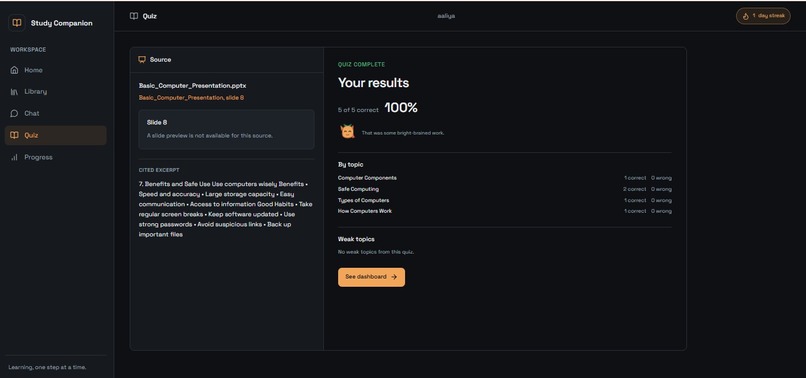Click the book icon beside Quiz header title
The width and height of the screenshot is (806, 378).
[134, 16]
